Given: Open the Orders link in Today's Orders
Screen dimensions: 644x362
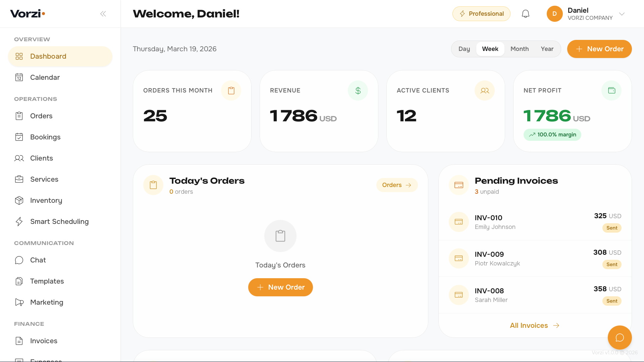Looking at the screenshot, I should [x=397, y=185].
